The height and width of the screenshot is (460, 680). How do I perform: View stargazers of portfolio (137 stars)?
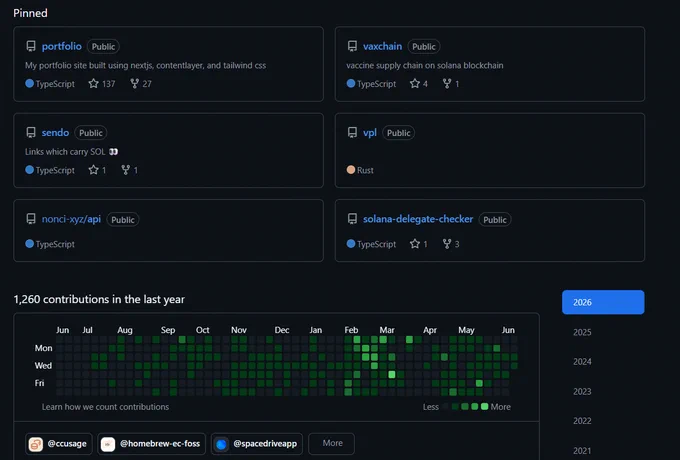(102, 84)
